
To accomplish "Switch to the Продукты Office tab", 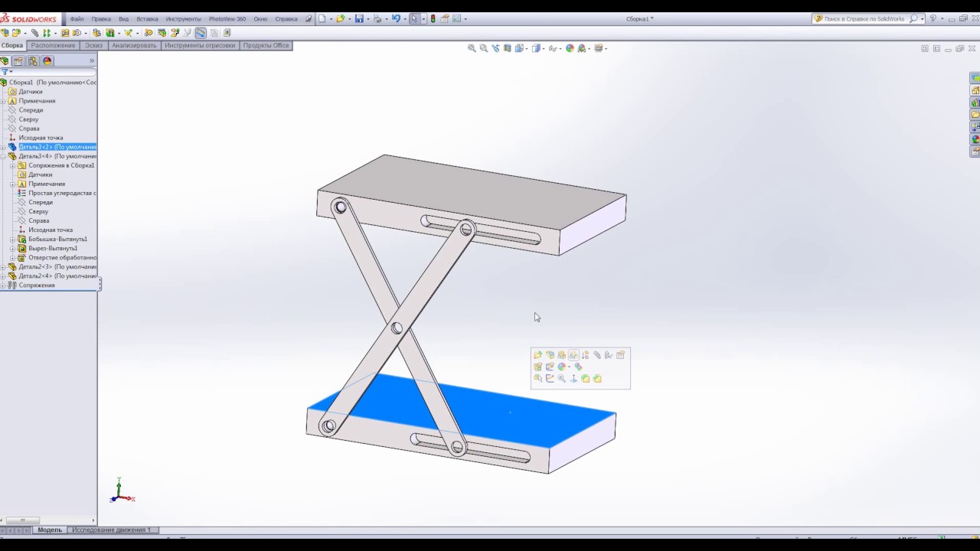I will pyautogui.click(x=266, y=45).
